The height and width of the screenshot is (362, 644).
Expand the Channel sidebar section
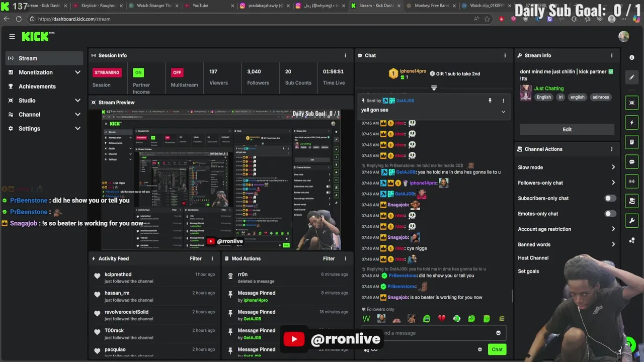(x=77, y=115)
